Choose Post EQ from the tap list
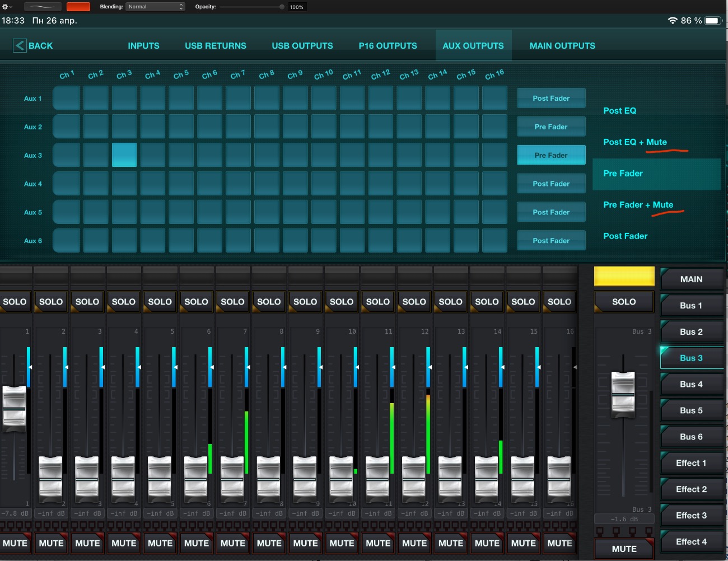Screen dimensions: 728x561 619,111
